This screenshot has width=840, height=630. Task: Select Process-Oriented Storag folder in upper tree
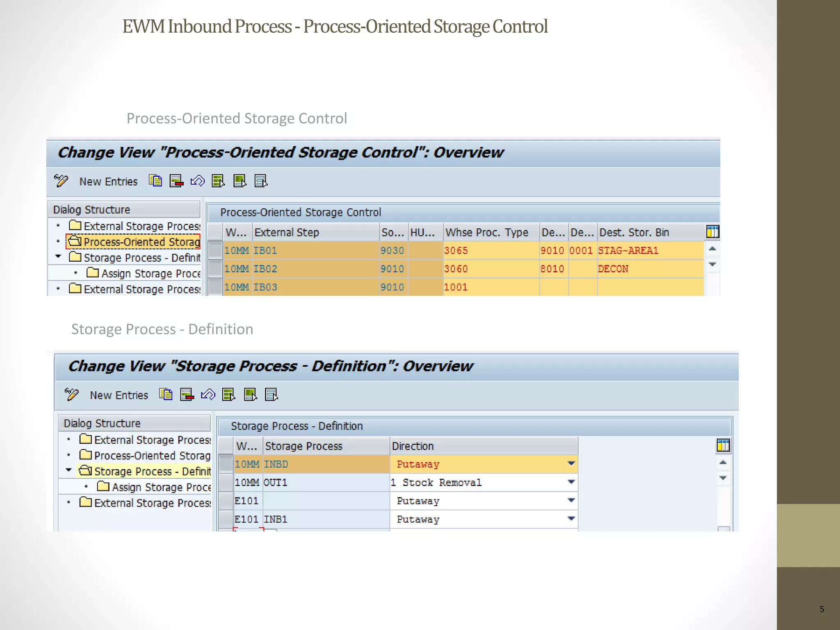point(134,242)
